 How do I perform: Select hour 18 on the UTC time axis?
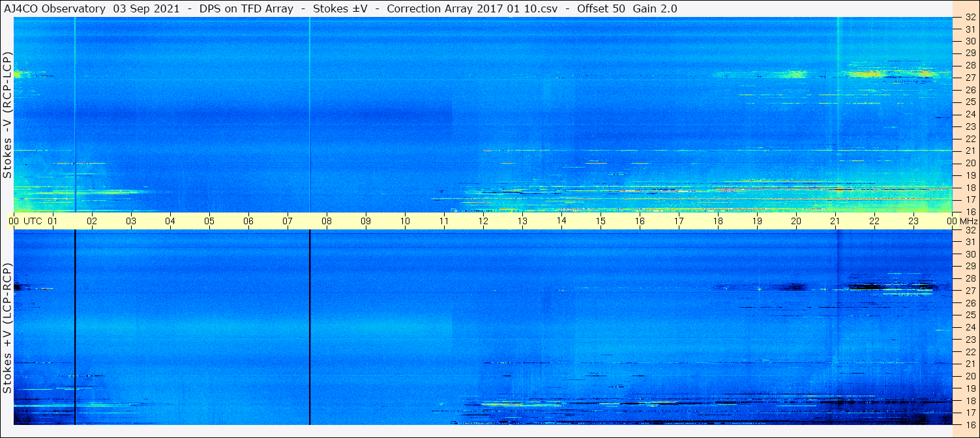(718, 221)
